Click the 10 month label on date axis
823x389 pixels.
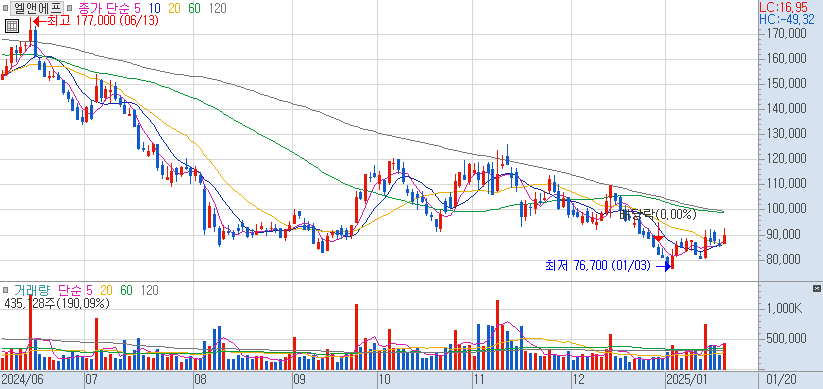(384, 379)
